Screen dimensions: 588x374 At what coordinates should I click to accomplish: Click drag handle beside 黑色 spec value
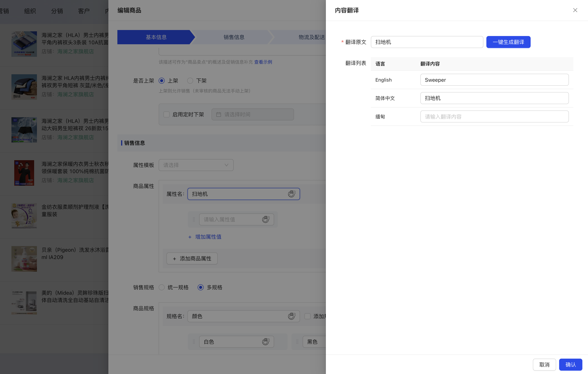point(297,342)
